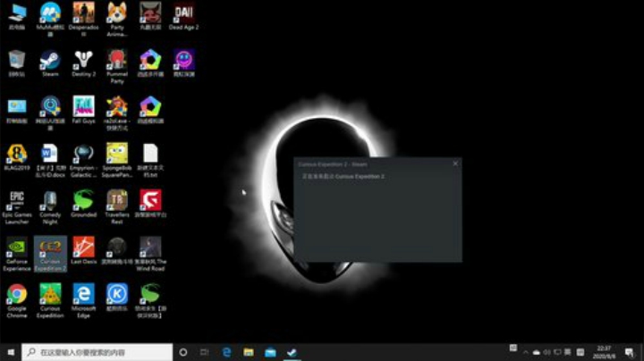Launch the Travellers Rest shortcut

tap(117, 207)
